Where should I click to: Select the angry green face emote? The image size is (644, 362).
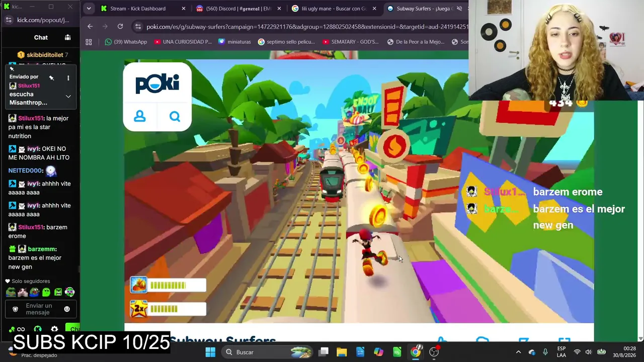(x=58, y=292)
